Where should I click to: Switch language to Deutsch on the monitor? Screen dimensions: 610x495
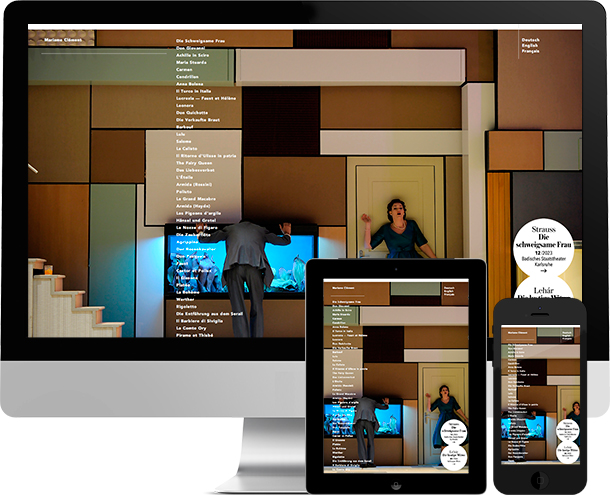531,40
